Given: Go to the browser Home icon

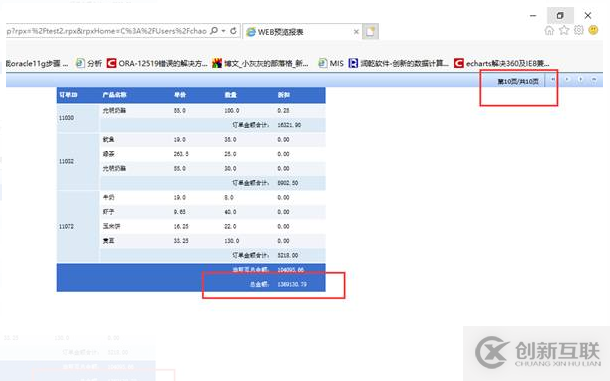Looking at the screenshot, I should 549,30.
